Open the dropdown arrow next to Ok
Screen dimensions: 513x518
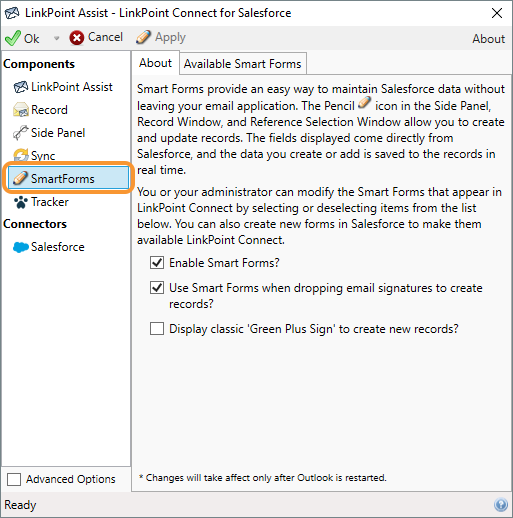click(x=57, y=38)
